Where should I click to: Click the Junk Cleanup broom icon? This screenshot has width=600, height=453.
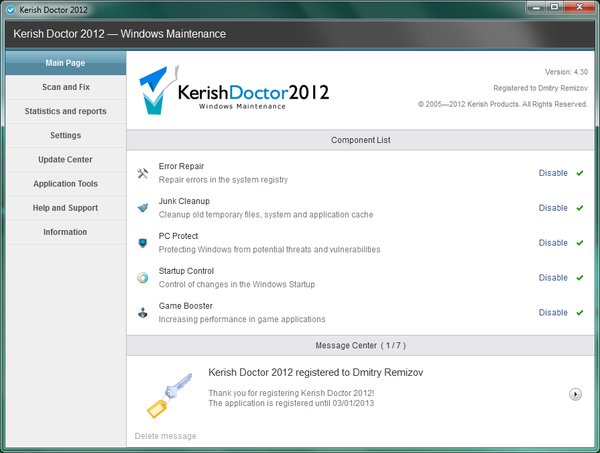(x=143, y=208)
